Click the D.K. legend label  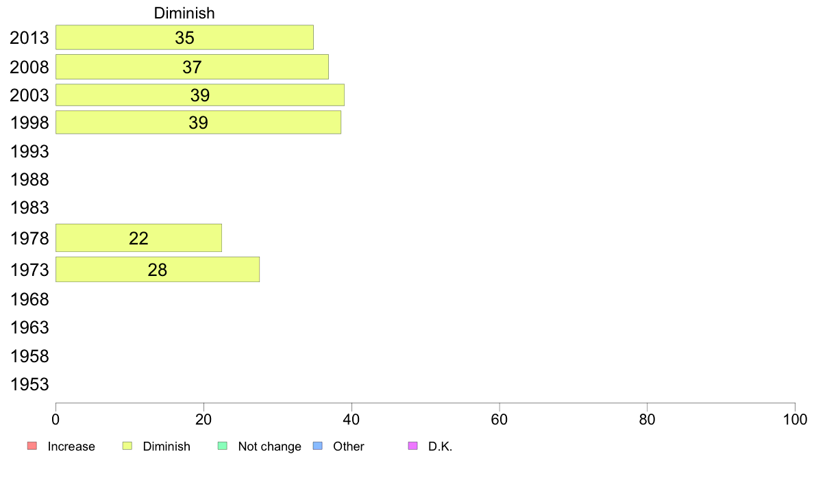click(440, 446)
